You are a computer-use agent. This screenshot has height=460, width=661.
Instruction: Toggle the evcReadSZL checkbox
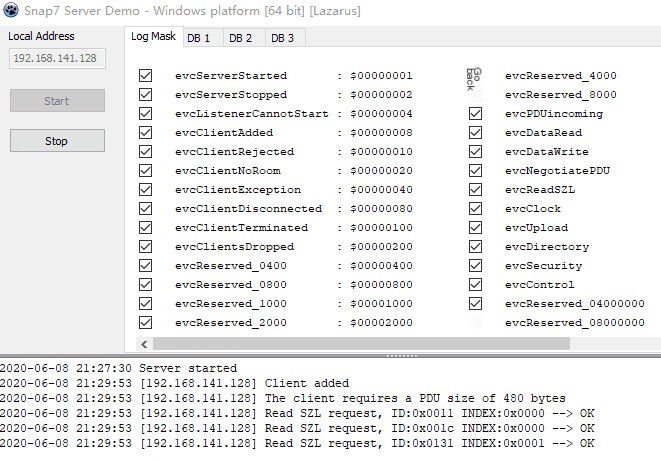coord(476,189)
